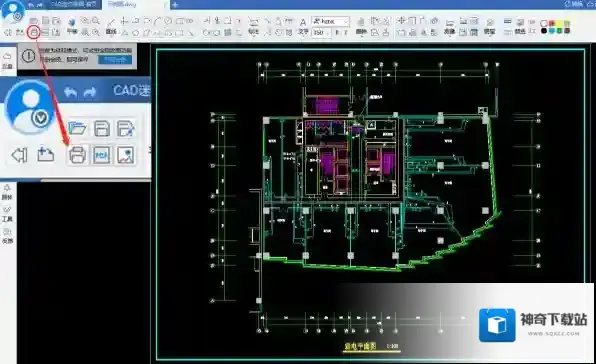Open a new tab with the plus button
596x364 pixels.
pyautogui.click(x=175, y=5)
